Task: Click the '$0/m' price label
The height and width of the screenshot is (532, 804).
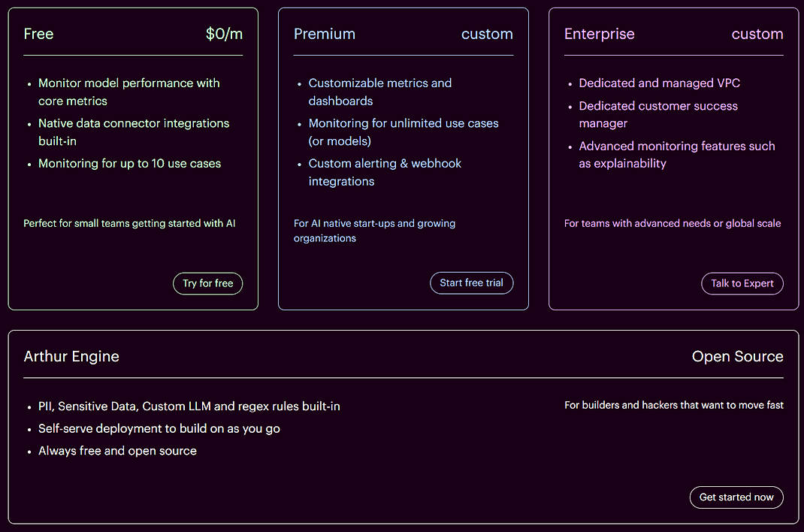Action: (224, 34)
